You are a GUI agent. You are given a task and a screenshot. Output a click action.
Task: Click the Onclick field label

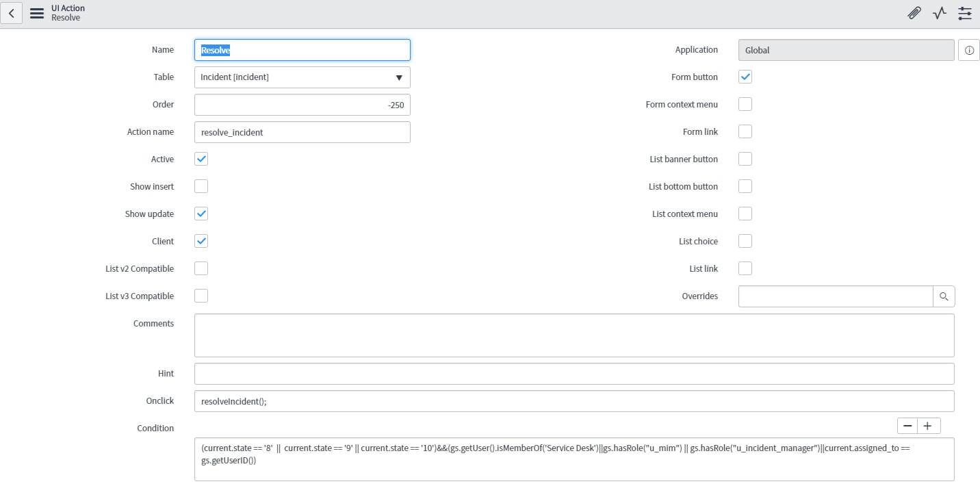click(160, 400)
